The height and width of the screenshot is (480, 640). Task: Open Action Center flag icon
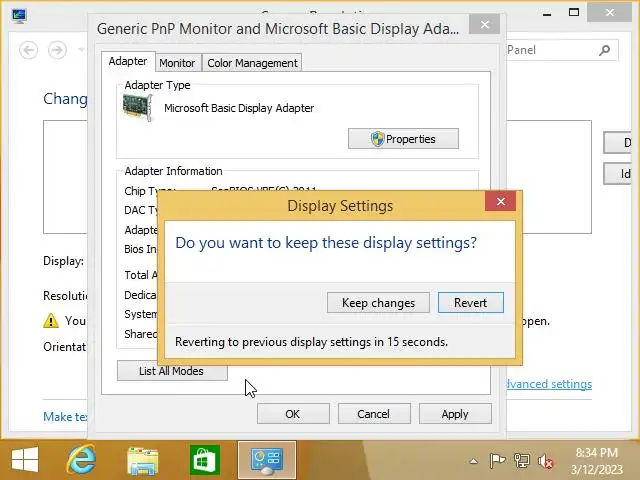coord(497,461)
